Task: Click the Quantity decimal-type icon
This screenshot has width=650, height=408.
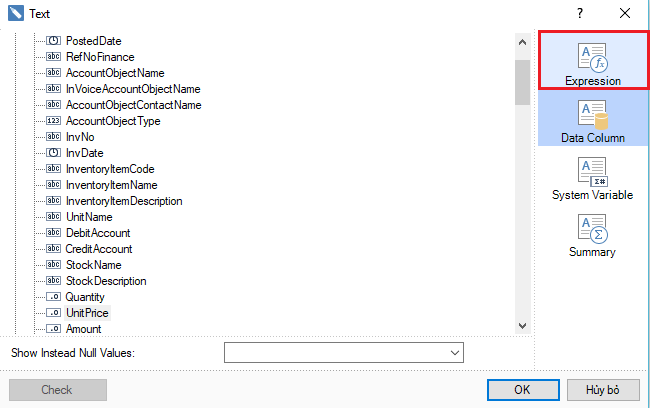Action: (x=54, y=297)
